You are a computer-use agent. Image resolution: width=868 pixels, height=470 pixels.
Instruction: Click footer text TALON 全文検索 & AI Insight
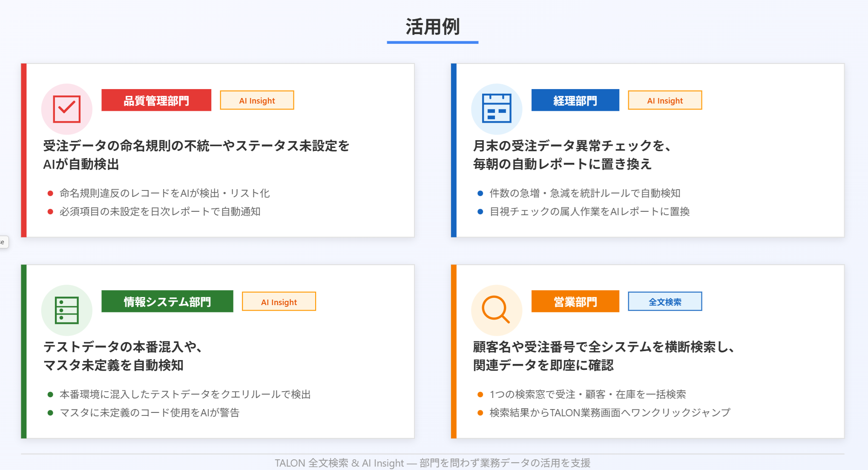(432, 463)
